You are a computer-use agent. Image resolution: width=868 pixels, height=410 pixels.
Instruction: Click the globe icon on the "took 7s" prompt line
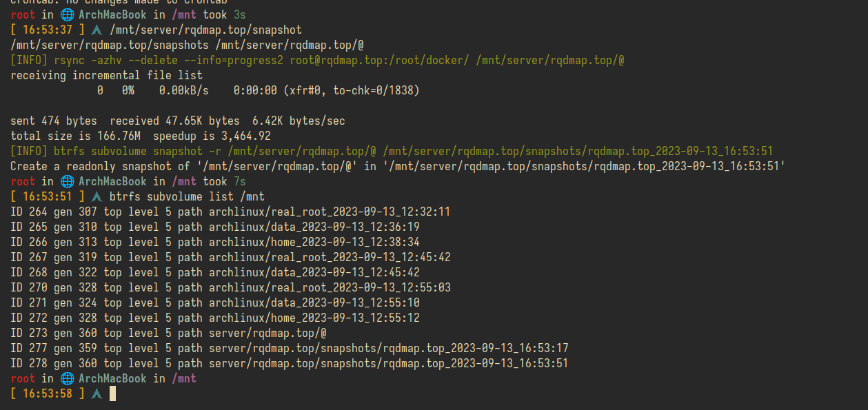point(67,181)
